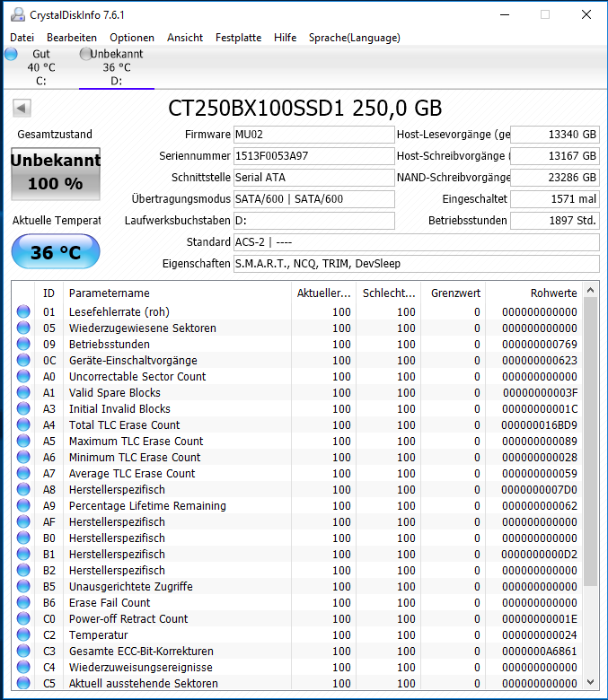The height and width of the screenshot is (700, 608).
Task: Open the Hilfe menu
Action: pos(285,38)
